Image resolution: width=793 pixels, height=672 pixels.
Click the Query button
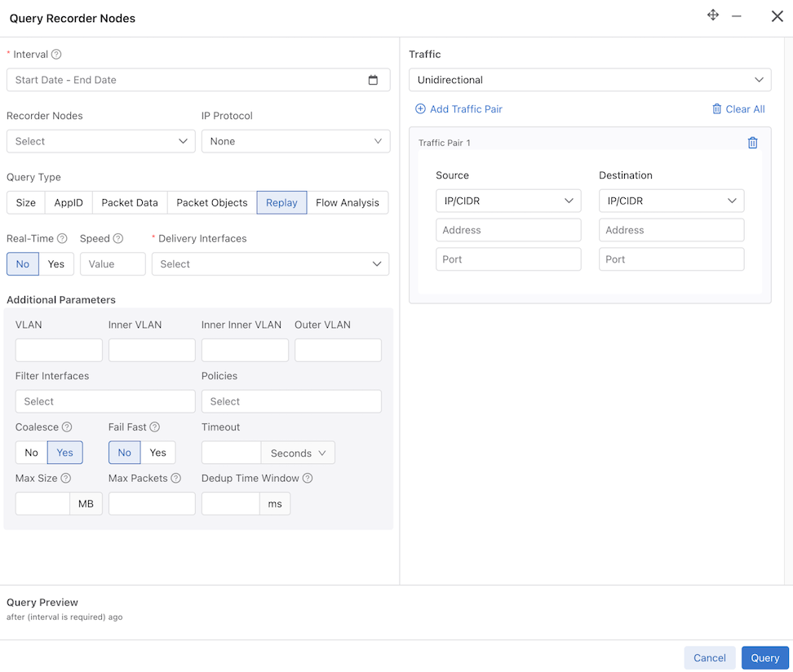coord(764,657)
